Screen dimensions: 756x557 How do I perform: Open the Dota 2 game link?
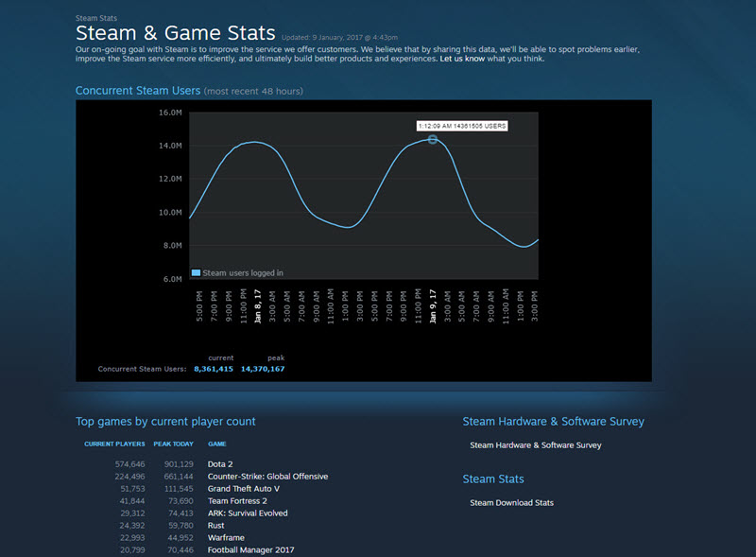click(220, 464)
